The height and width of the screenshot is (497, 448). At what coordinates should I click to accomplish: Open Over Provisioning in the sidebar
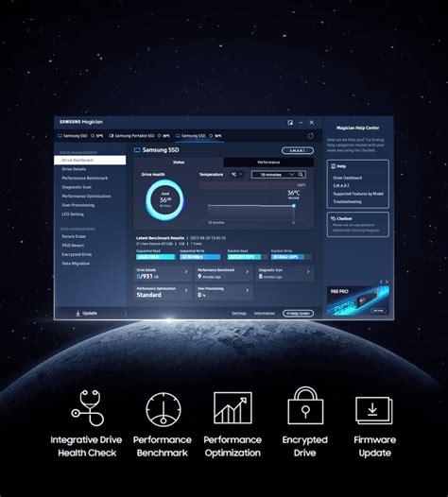(x=78, y=205)
